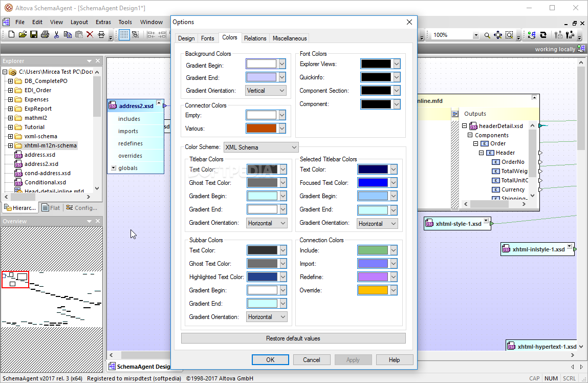Open Background Gradient Orientation dropdown

click(x=266, y=91)
